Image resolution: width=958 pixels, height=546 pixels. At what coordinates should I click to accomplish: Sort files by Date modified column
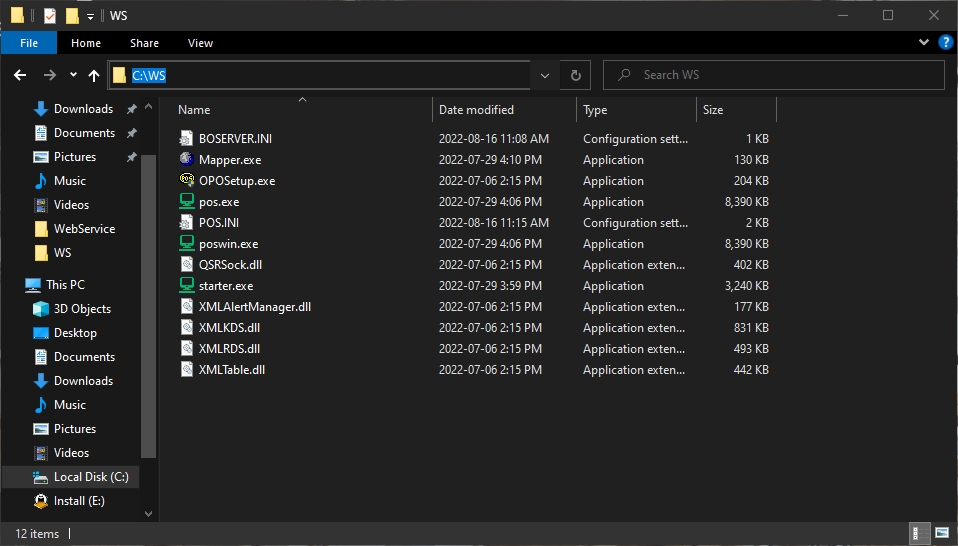tap(476, 110)
